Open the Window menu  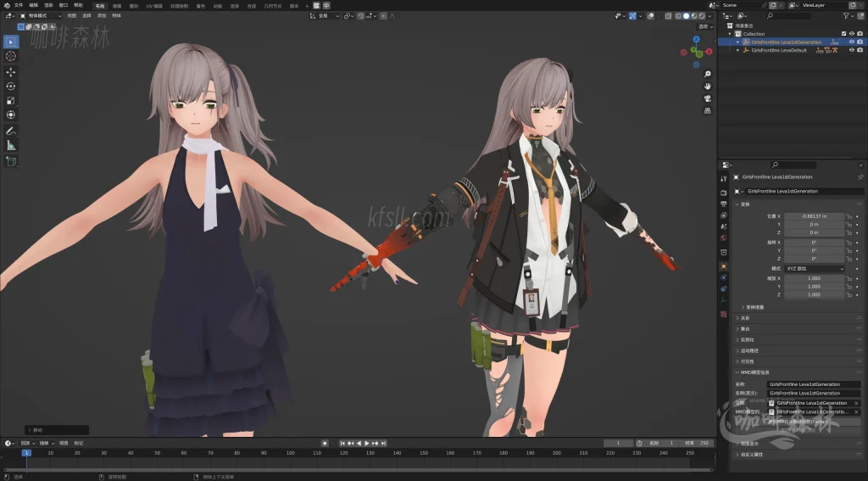(63, 6)
